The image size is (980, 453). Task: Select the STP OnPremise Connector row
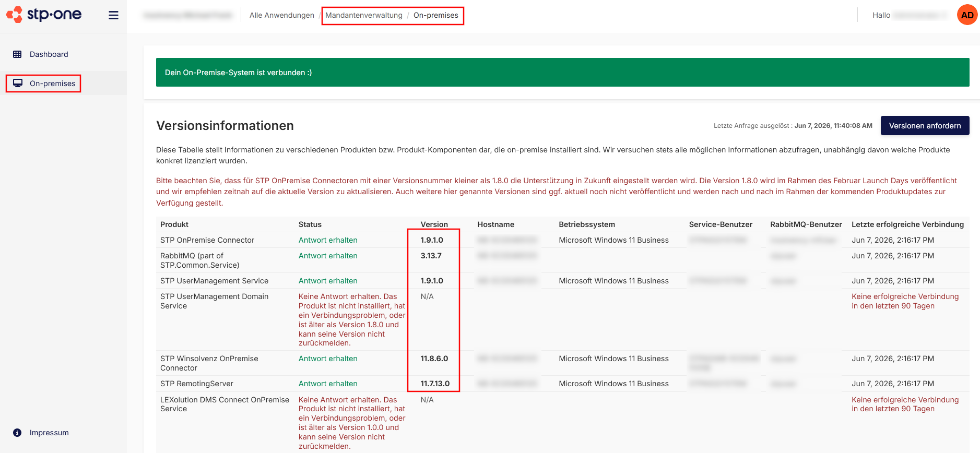pos(562,240)
